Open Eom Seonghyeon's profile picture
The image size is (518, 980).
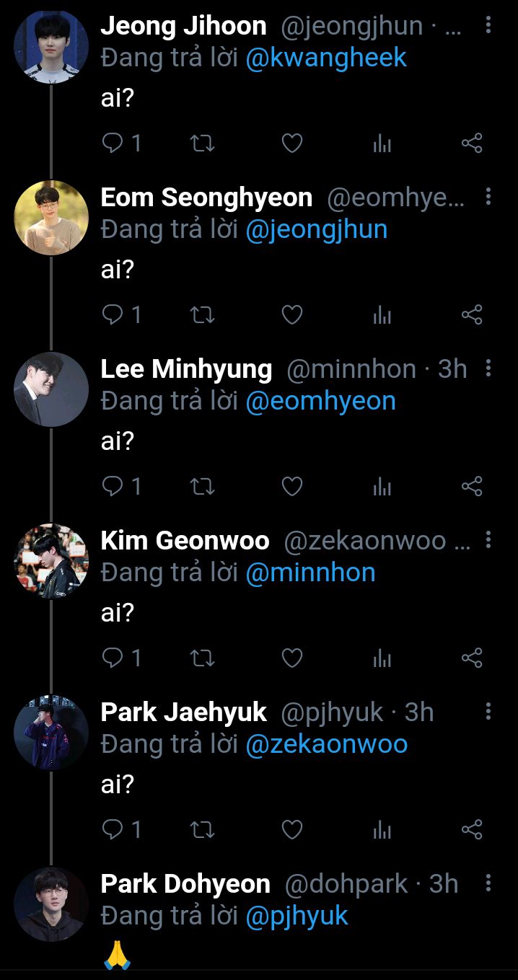coord(51,218)
